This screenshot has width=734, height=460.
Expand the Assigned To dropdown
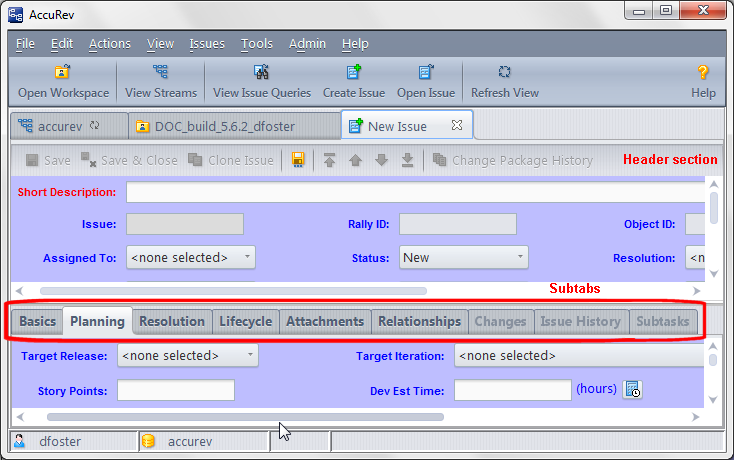190,258
